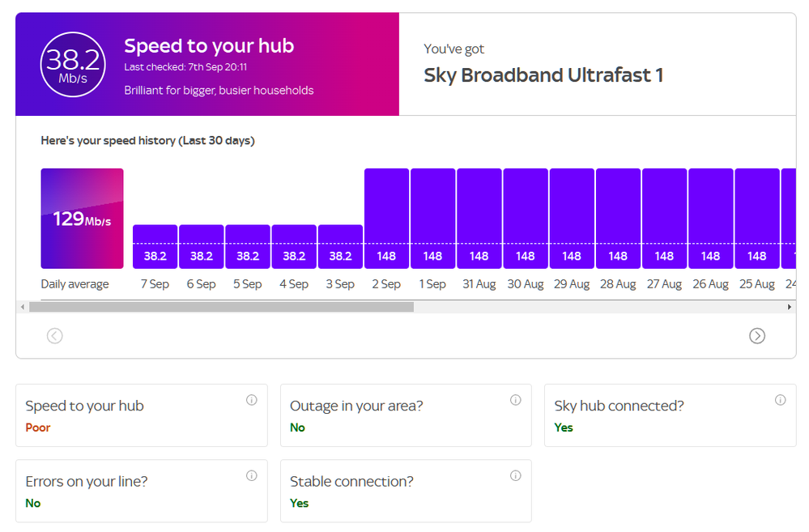
Task: Click the scrollbar left arrow
Action: [x=22, y=308]
